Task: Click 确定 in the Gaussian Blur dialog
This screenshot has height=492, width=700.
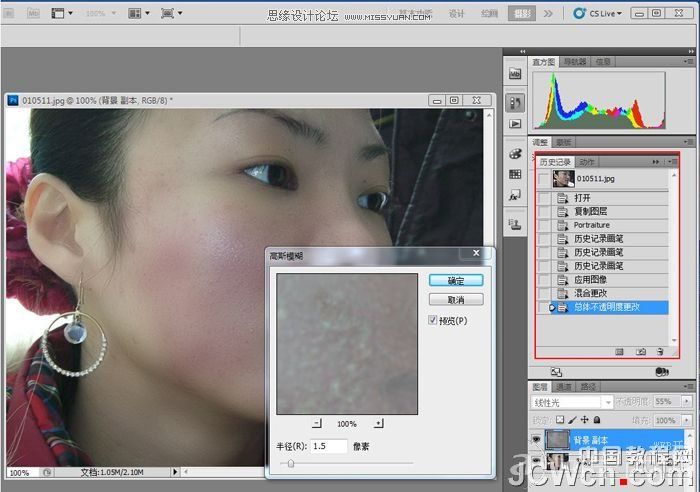Action: pyautogui.click(x=456, y=280)
